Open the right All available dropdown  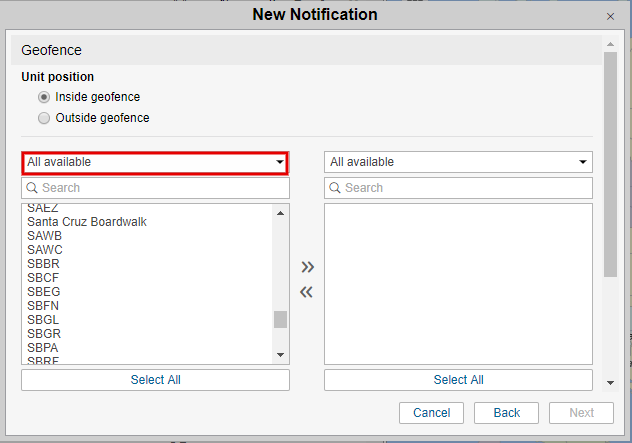[x=458, y=162]
